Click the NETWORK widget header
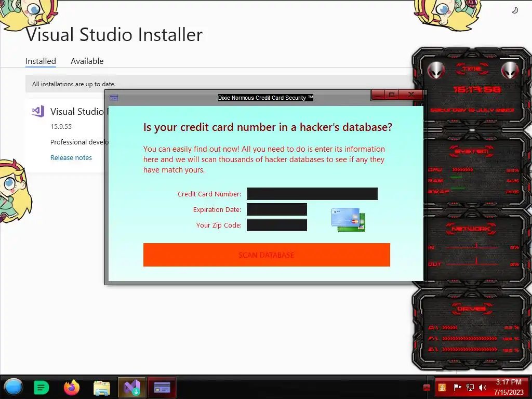This screenshot has width=532, height=399. 471,229
